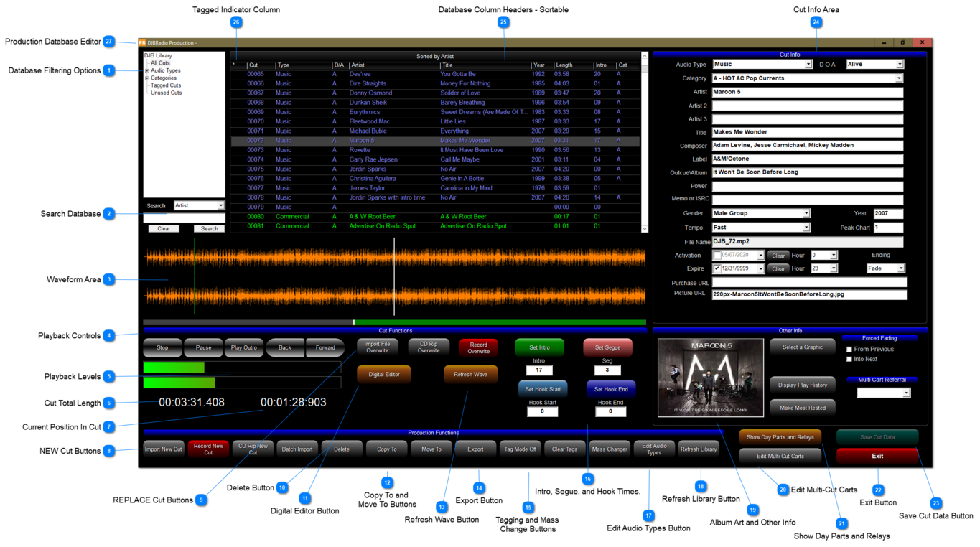
Task: Open the Activation Hour dropdown showing 0
Action: (x=834, y=255)
